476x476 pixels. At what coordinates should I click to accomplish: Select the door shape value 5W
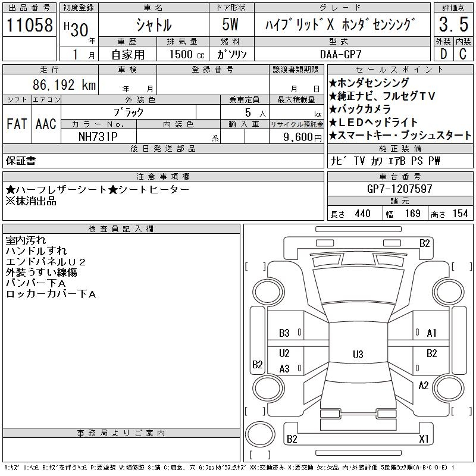click(x=230, y=24)
